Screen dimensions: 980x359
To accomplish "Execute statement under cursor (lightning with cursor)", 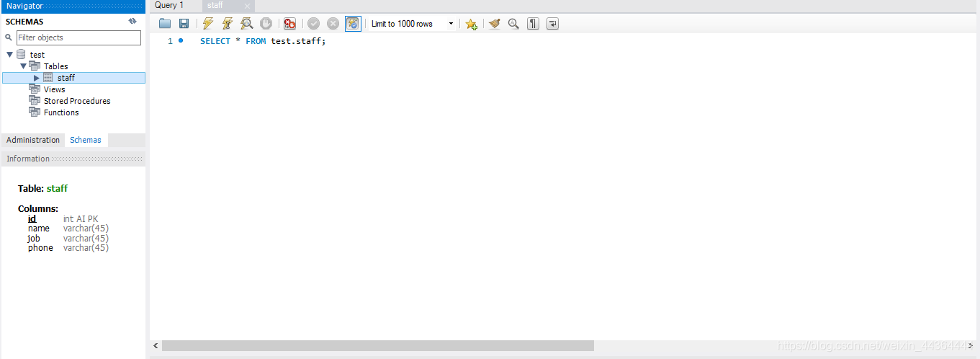I will tap(228, 24).
